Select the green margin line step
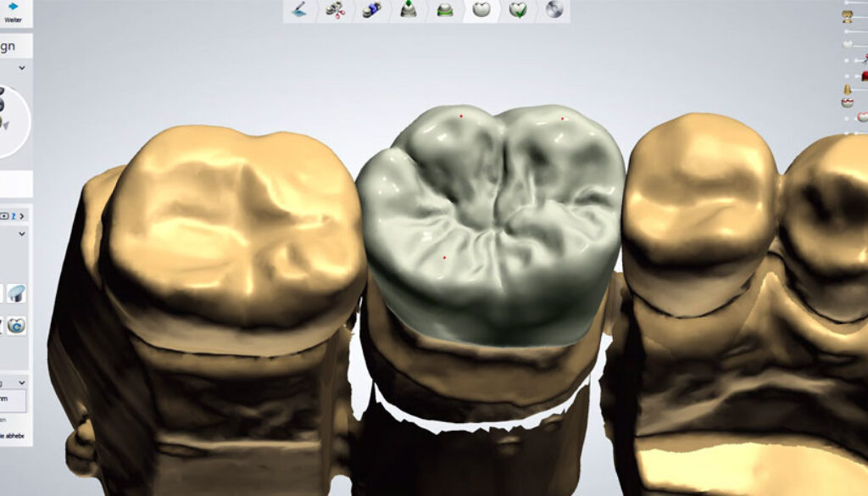 point(444,10)
